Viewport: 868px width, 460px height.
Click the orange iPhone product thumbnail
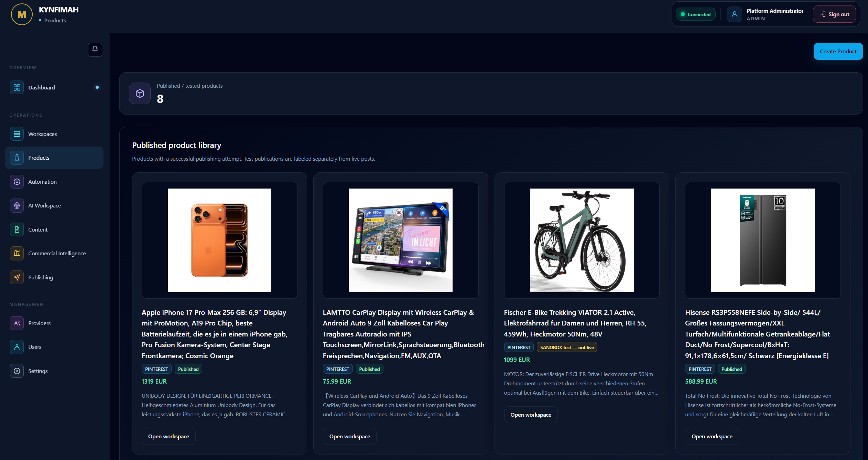point(219,240)
